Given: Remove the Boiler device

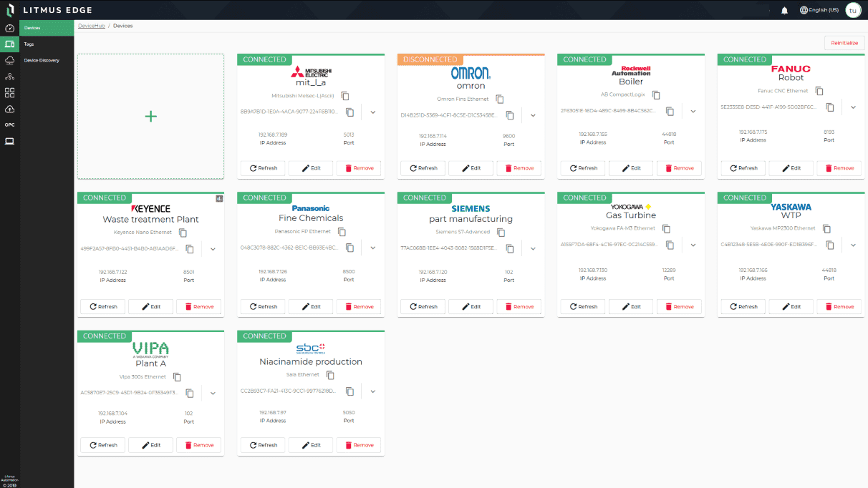Looking at the screenshot, I should (679, 168).
